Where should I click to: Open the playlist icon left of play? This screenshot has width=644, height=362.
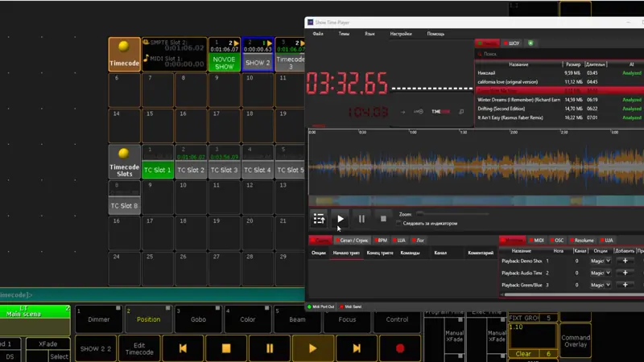(x=319, y=218)
